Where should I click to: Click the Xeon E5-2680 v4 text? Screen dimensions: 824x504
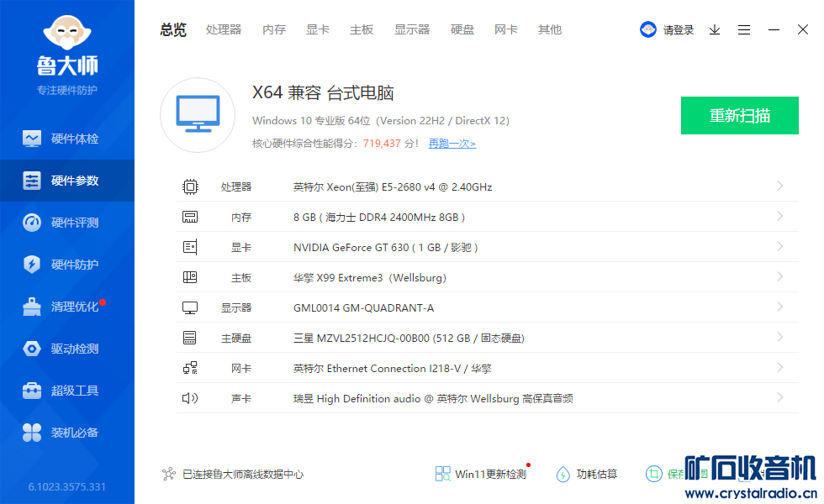pyautogui.click(x=393, y=186)
